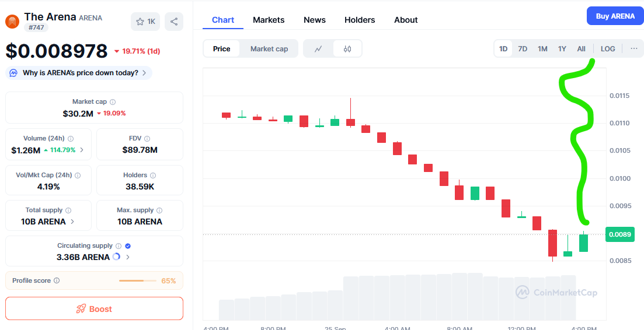644x330 pixels.
Task: Open 'Why is ARENA's price down today?'
Action: tap(79, 73)
